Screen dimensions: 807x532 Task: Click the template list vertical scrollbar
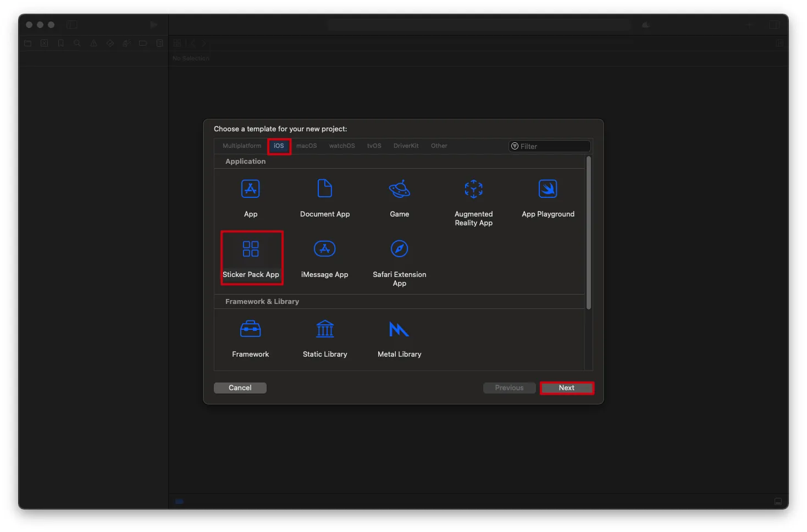589,234
